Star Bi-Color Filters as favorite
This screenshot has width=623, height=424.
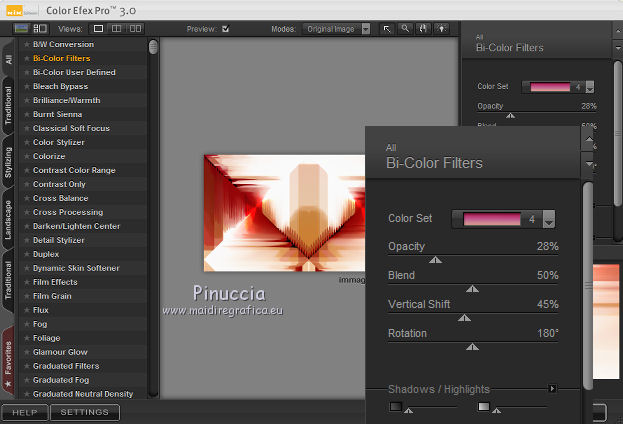coord(27,58)
